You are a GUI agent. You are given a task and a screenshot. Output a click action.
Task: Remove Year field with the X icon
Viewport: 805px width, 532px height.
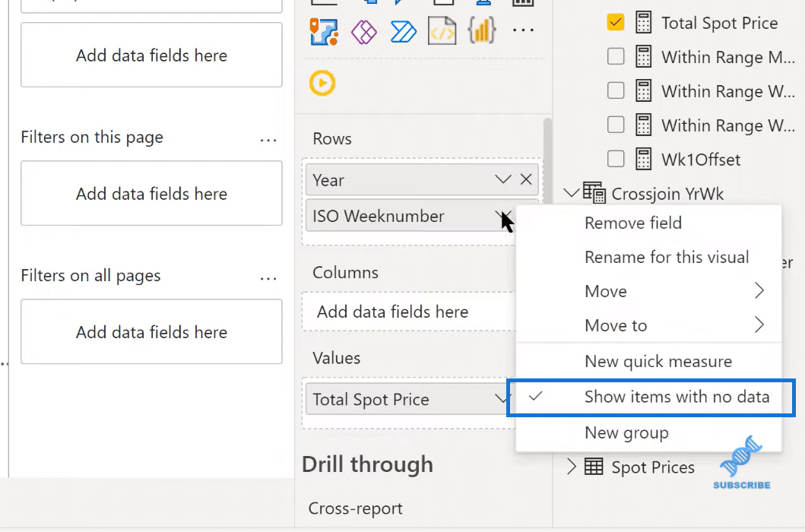[x=526, y=179]
